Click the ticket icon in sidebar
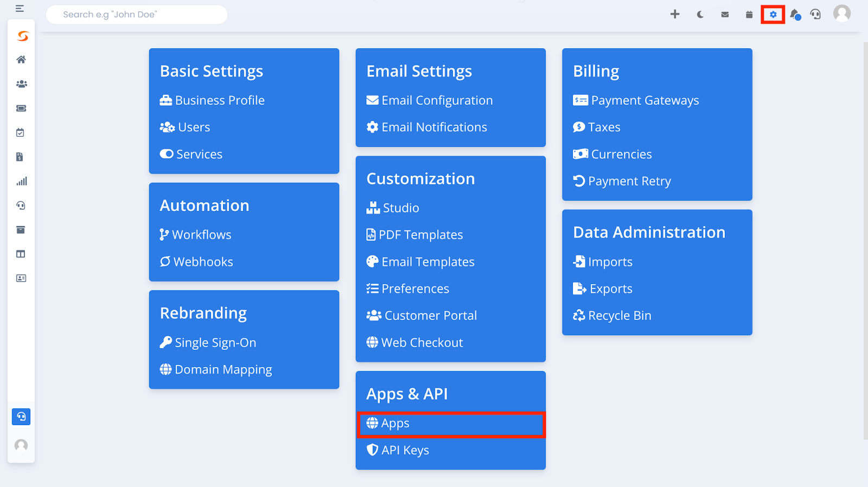The image size is (868, 487). click(21, 108)
